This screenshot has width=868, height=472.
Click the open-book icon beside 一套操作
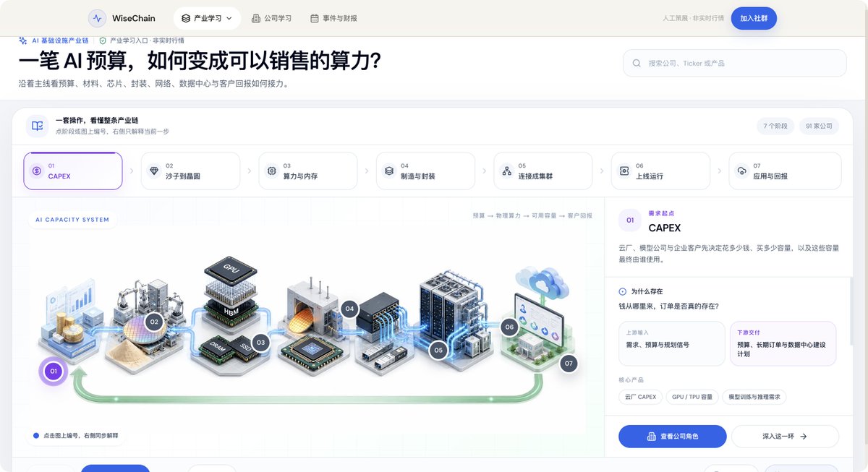coord(37,126)
